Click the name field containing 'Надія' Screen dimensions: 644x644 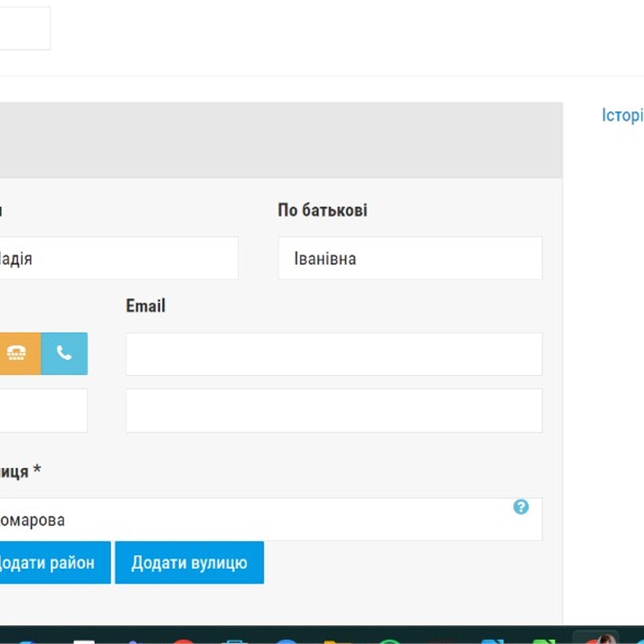(119, 258)
